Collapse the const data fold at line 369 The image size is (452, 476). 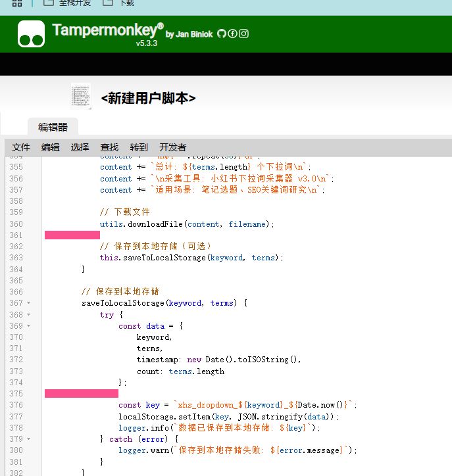tap(28, 326)
